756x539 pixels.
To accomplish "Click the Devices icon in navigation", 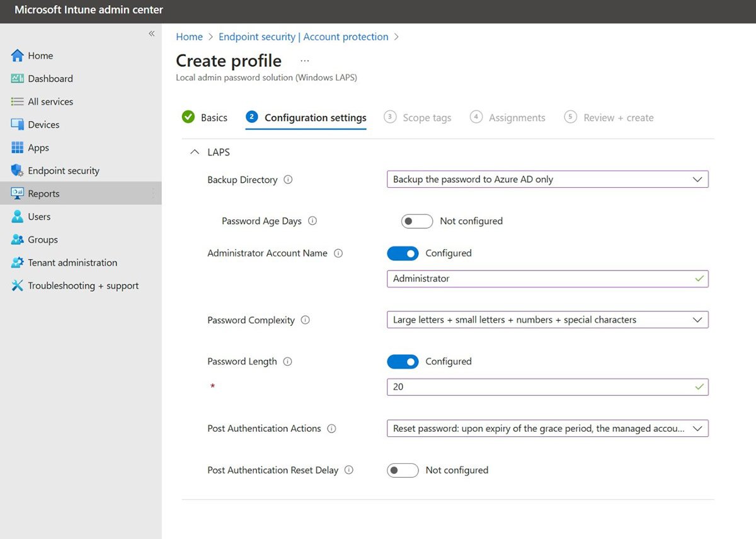I will click(17, 125).
